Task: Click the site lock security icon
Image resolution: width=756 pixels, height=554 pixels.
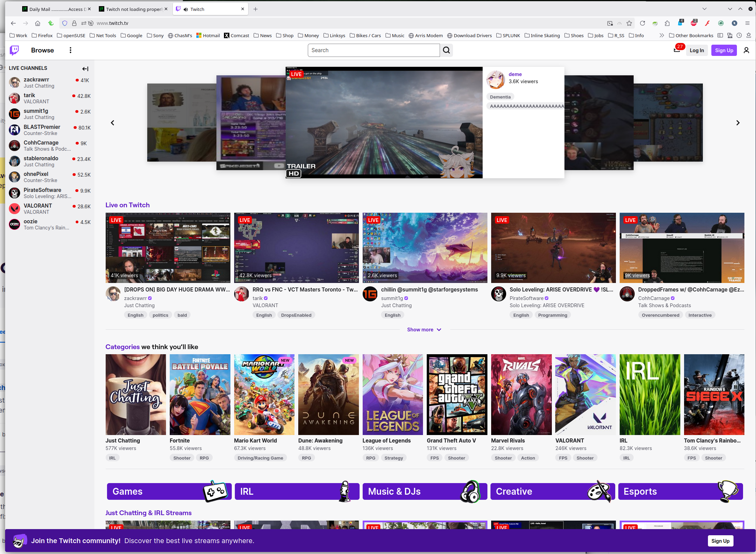Action: tap(74, 23)
